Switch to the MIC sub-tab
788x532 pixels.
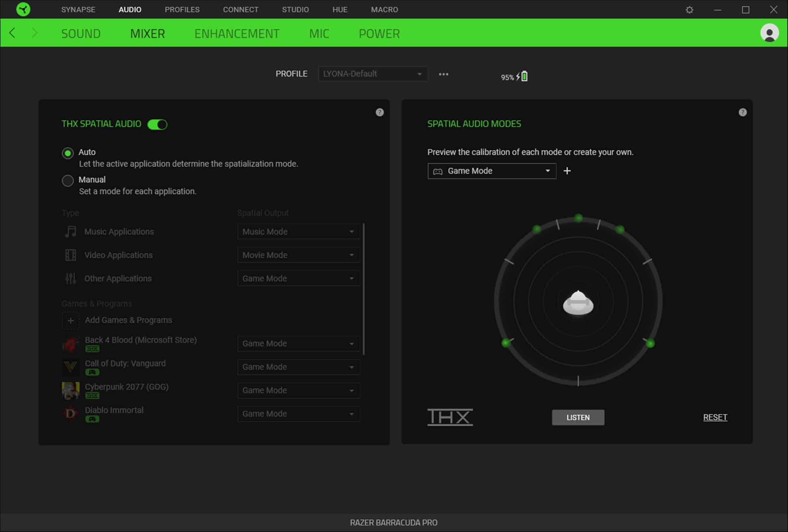coord(319,34)
